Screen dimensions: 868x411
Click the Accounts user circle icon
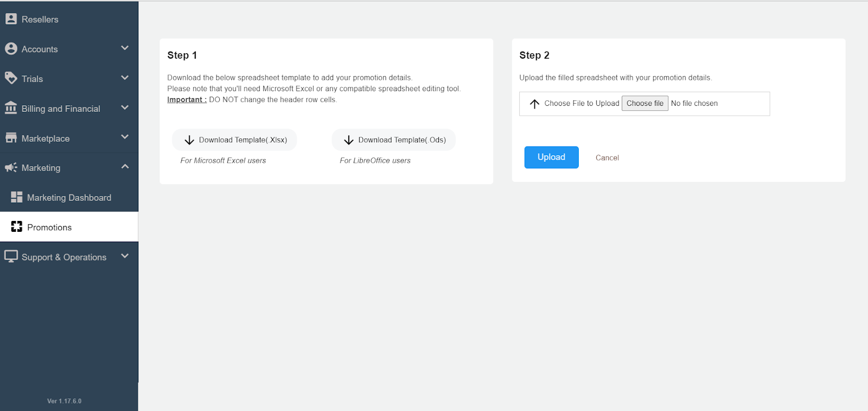(x=11, y=49)
